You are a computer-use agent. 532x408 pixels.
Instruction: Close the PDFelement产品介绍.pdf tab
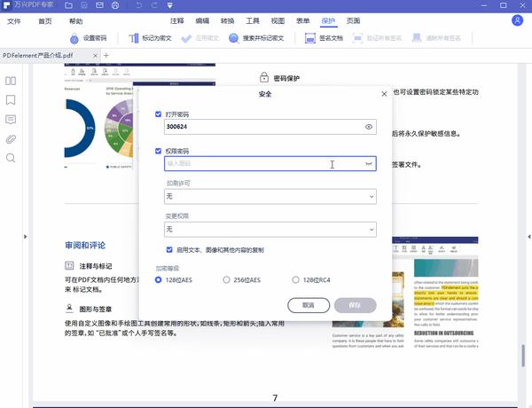(96, 55)
